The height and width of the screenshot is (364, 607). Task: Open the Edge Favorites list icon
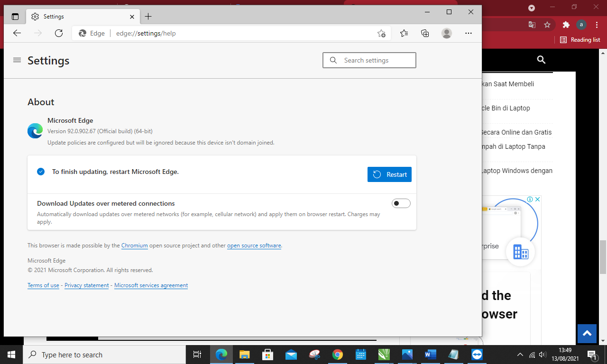(x=404, y=33)
